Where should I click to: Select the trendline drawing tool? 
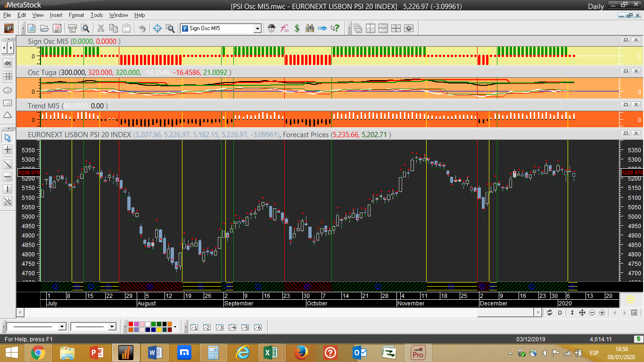pos(8,165)
